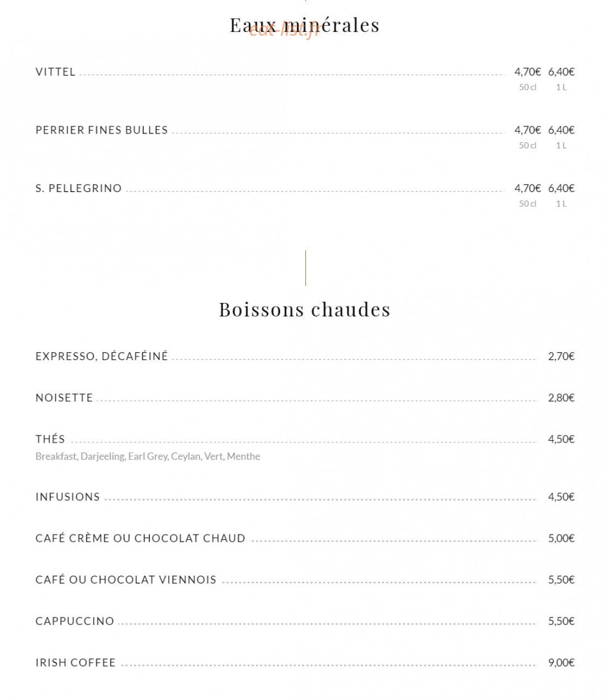Click the 2,70€ expresso price
The height and width of the screenshot is (700, 609).
click(561, 356)
